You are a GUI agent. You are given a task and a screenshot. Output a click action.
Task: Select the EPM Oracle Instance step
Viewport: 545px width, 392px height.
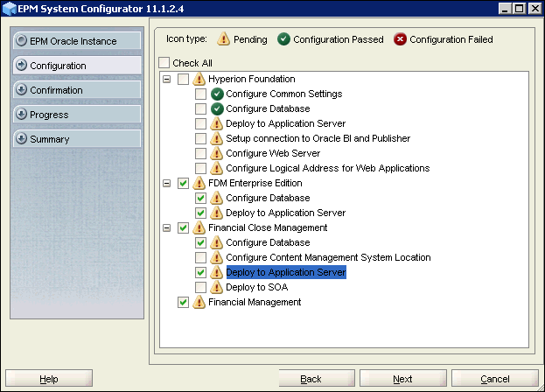coord(77,40)
